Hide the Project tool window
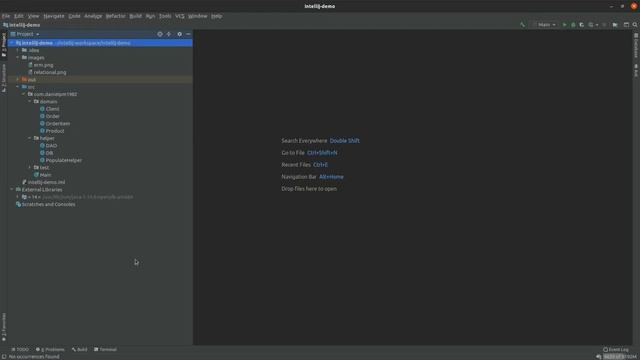The image size is (640, 360). [x=188, y=34]
